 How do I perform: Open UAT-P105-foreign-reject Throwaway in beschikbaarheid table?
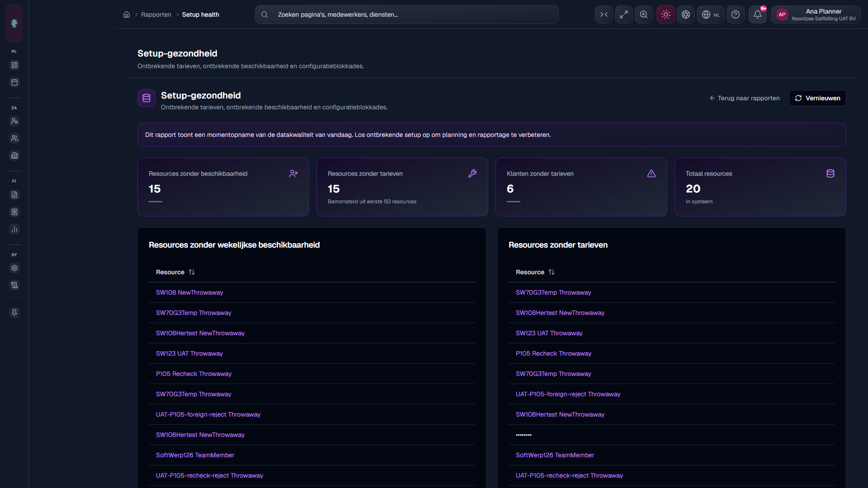pos(208,414)
